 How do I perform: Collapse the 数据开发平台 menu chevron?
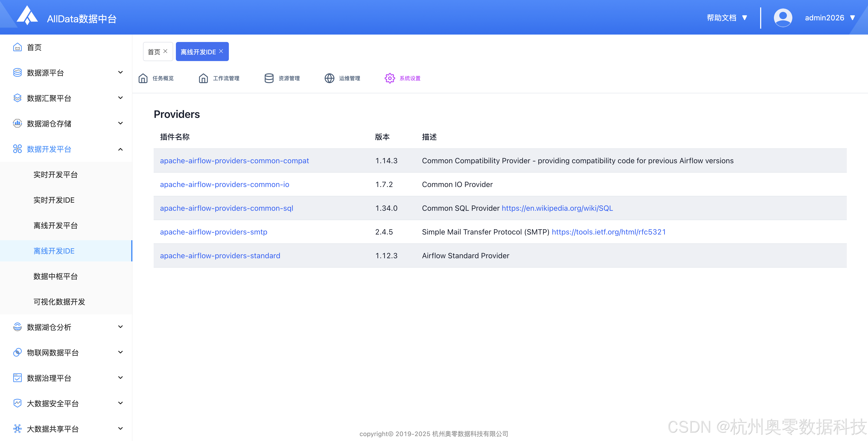120,149
